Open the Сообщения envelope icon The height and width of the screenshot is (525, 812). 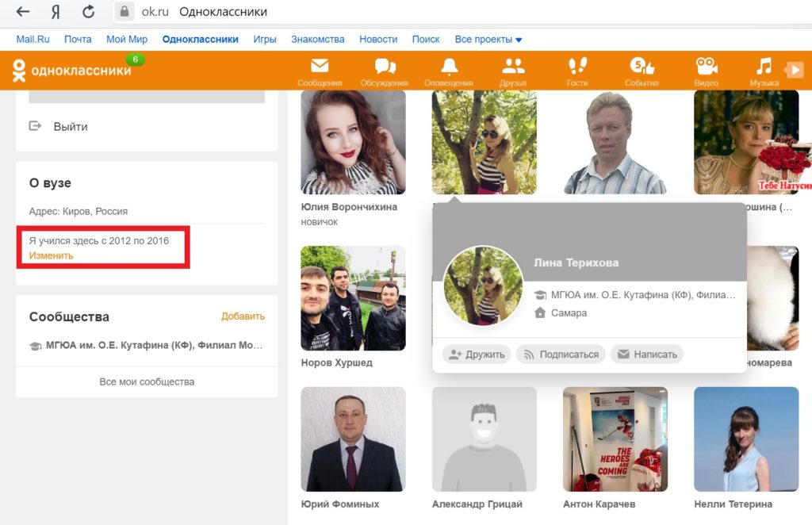click(320, 67)
